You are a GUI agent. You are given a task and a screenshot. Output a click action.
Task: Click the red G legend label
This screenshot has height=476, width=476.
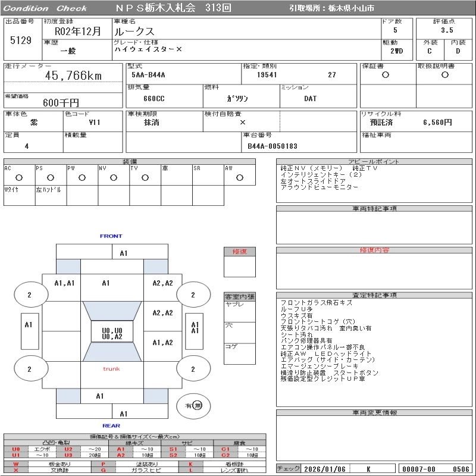pos(103,470)
